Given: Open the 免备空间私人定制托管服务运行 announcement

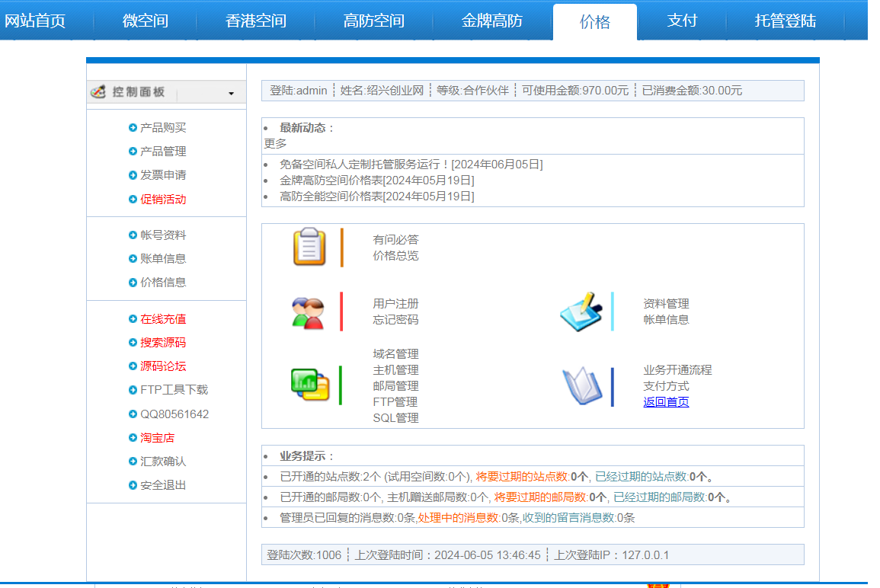Looking at the screenshot, I should coord(411,165).
